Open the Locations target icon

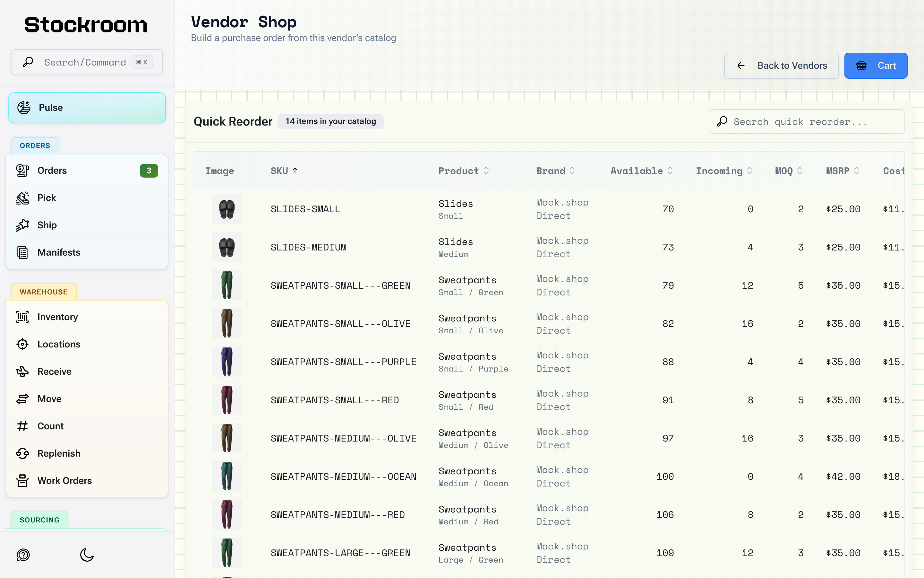(22, 344)
